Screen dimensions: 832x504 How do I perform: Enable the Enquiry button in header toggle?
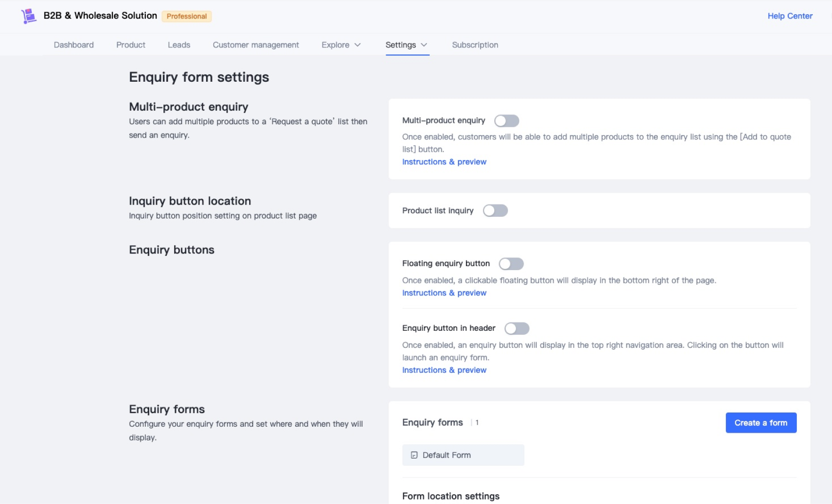click(517, 328)
